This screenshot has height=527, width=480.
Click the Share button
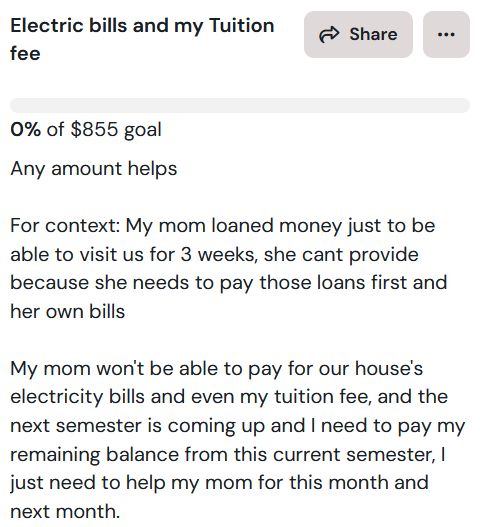coord(358,34)
